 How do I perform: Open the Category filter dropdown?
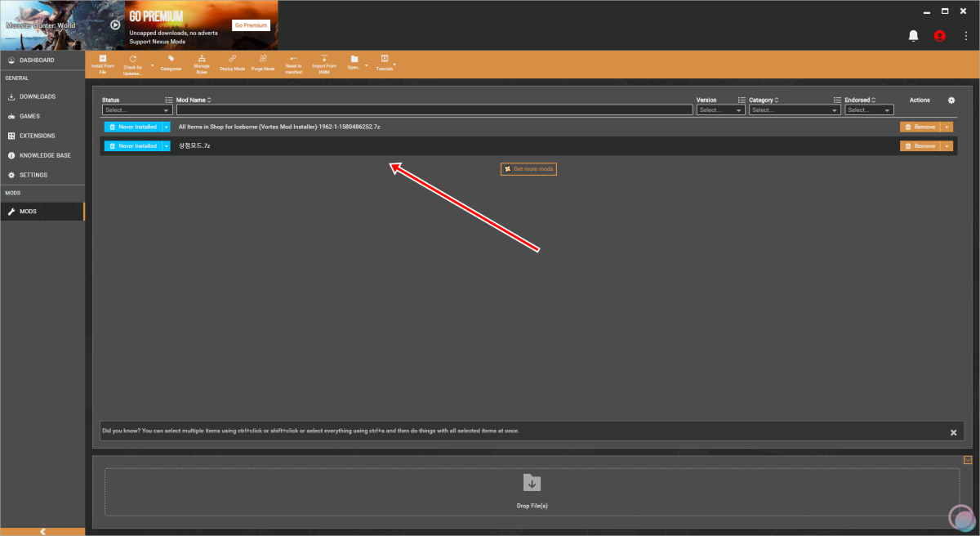point(795,109)
